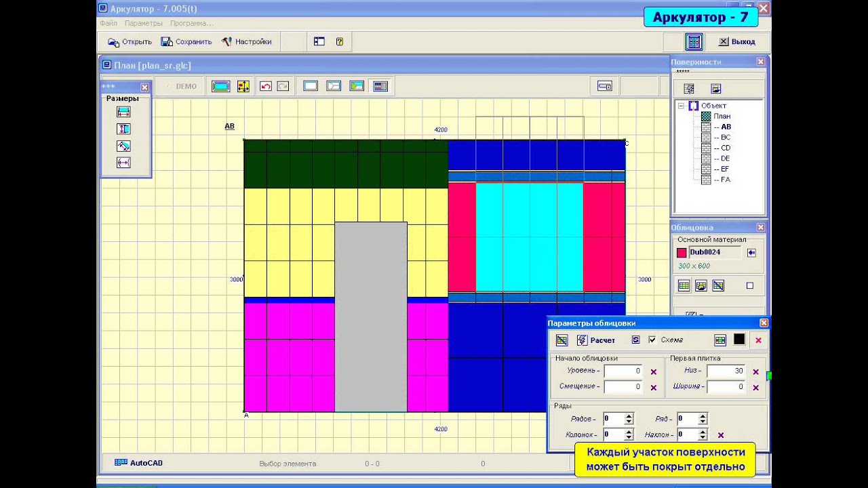Select the diagonal dimension tool in Размеры
Screen dimensions: 868x488
coord(123,146)
